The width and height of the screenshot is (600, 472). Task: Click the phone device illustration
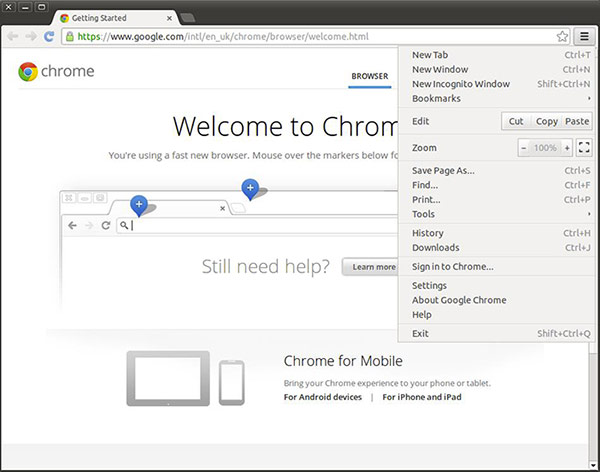(x=232, y=382)
